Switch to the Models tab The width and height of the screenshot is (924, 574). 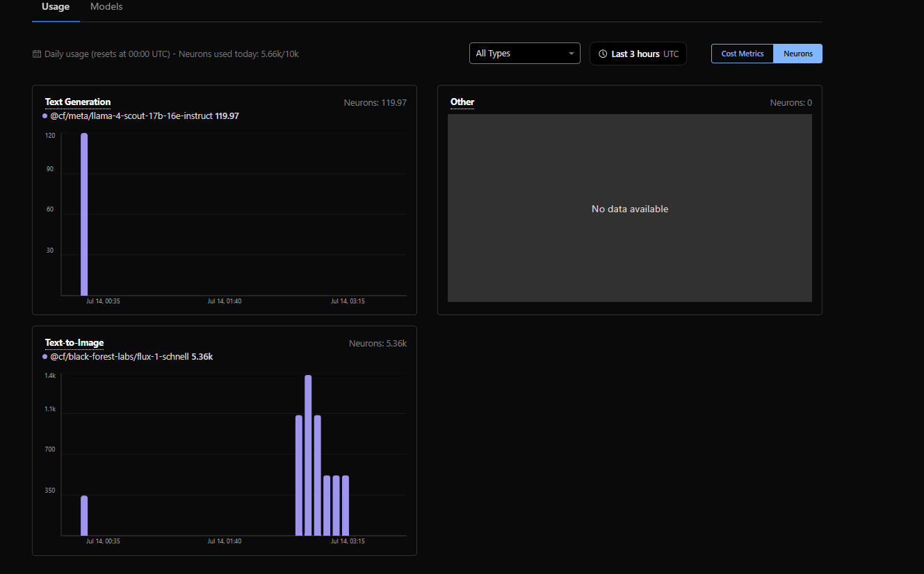[x=106, y=7]
